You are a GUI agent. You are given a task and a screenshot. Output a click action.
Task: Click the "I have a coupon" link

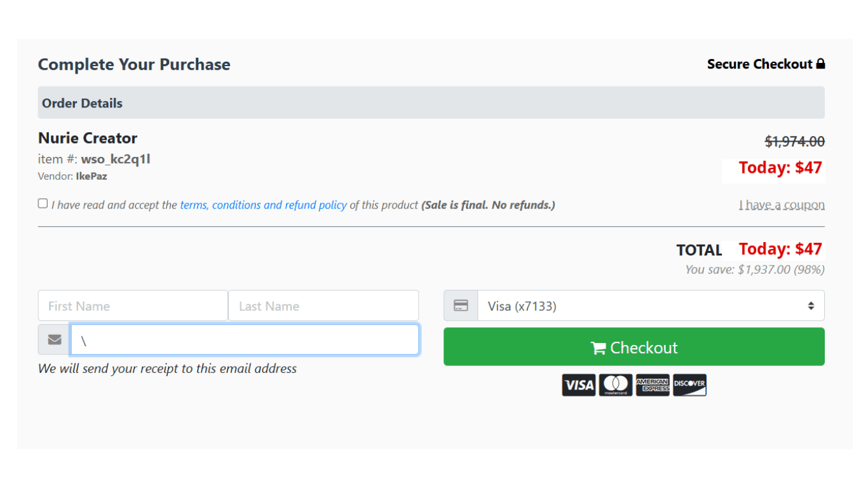tap(782, 205)
